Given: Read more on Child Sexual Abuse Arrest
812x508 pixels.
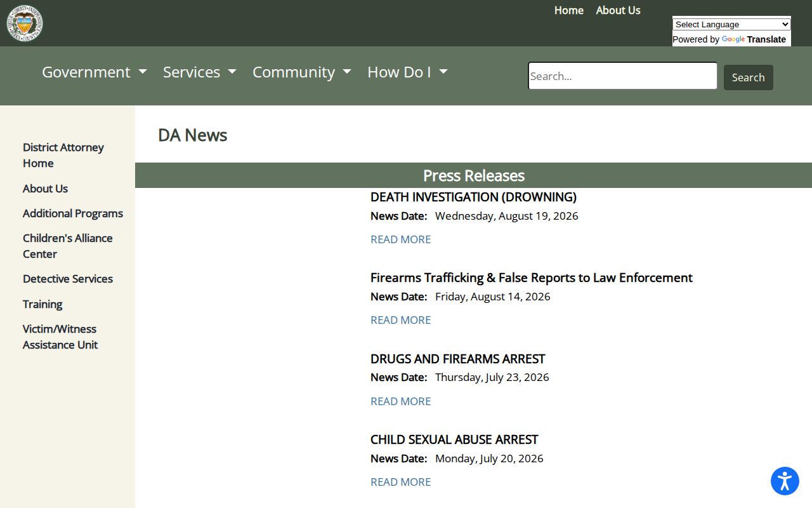Looking at the screenshot, I should pyautogui.click(x=400, y=482).
